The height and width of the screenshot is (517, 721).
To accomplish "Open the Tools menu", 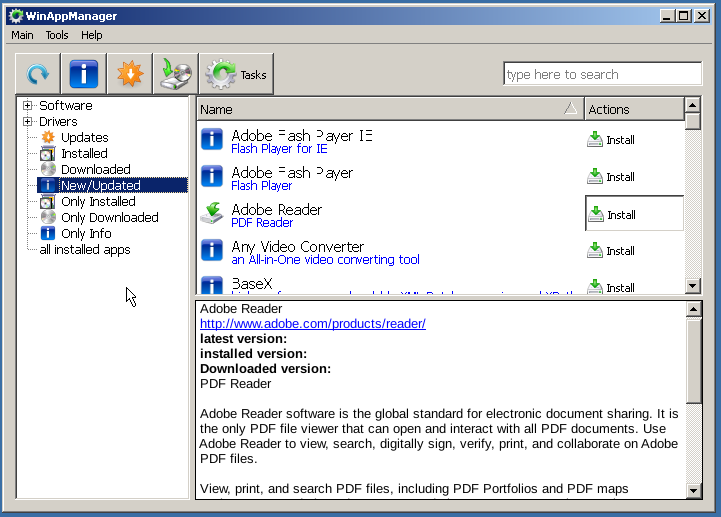I will [x=57, y=35].
